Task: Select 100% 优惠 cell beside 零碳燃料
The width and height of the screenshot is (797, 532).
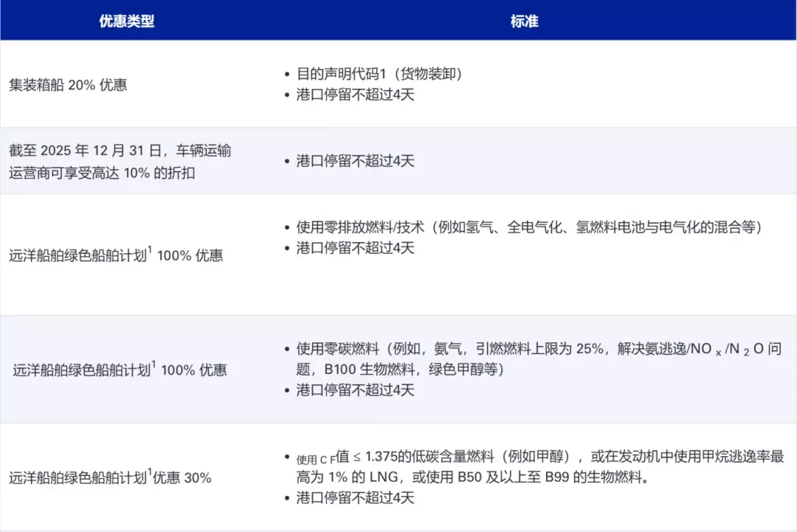Action: [120, 370]
